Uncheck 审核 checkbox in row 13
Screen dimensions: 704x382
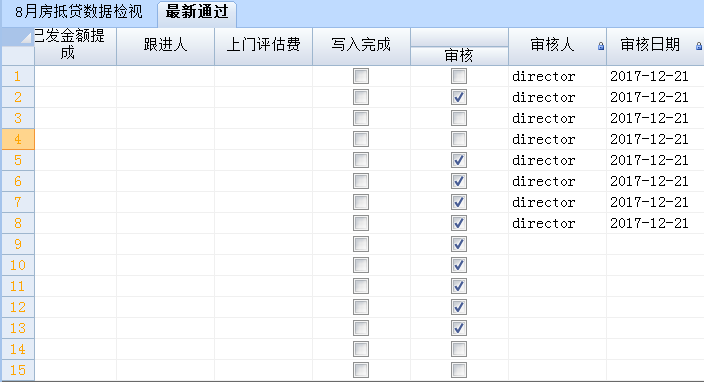click(459, 328)
